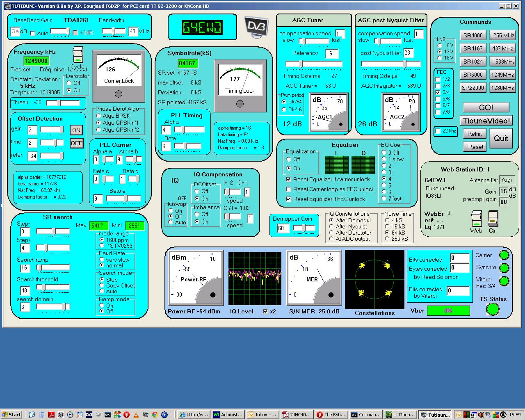This screenshot has height=420, width=525.
Task: Select Algo BPSK phase derot option
Action: [98, 116]
